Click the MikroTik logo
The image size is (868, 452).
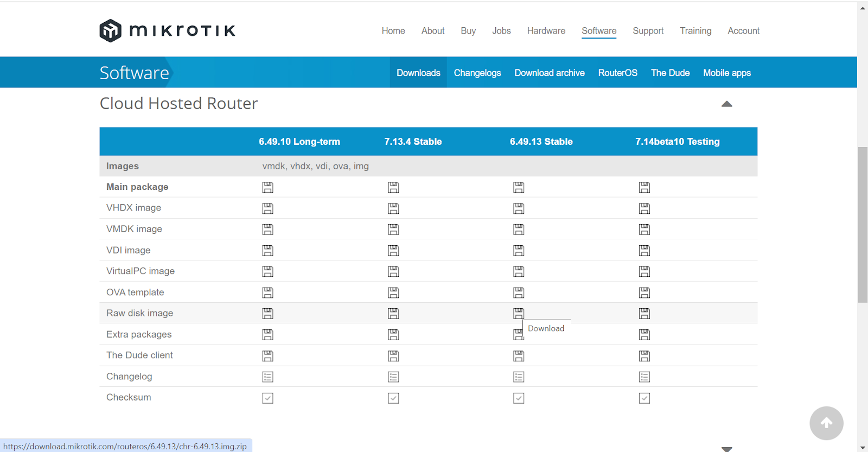[167, 30]
